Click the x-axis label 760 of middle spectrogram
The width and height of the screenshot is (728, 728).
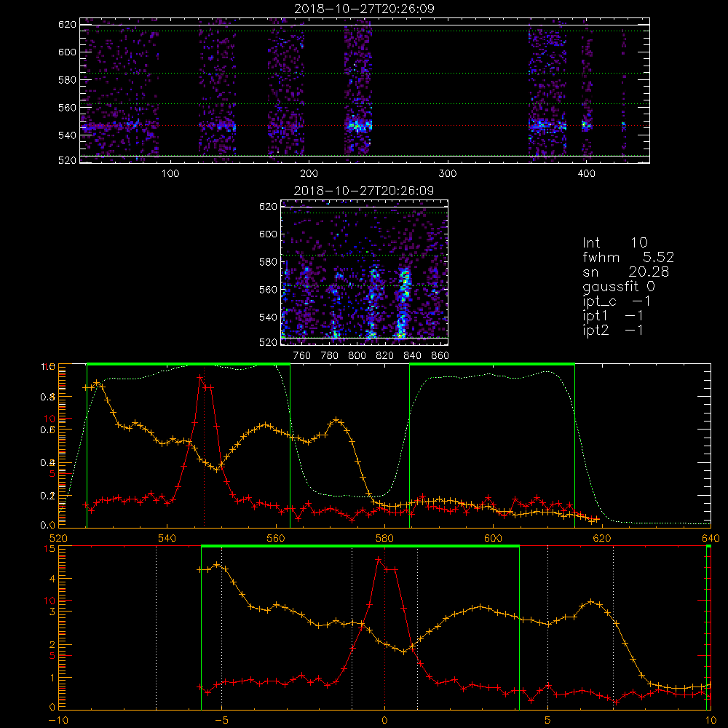pos(302,356)
